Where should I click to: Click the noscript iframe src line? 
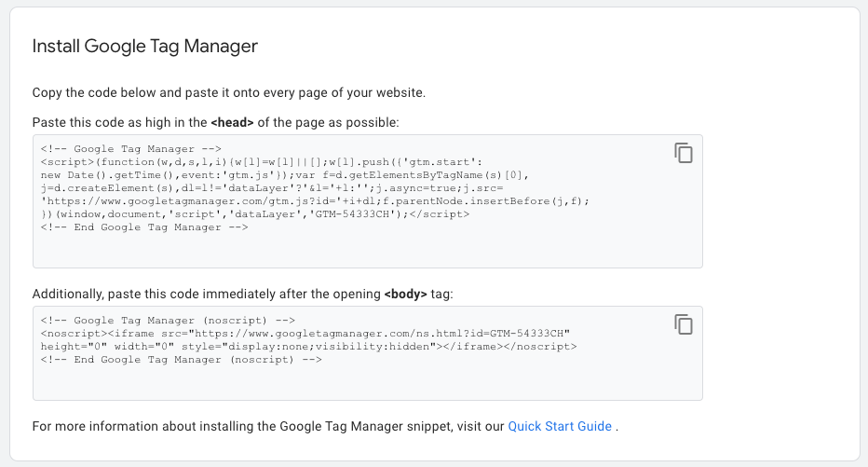305,334
